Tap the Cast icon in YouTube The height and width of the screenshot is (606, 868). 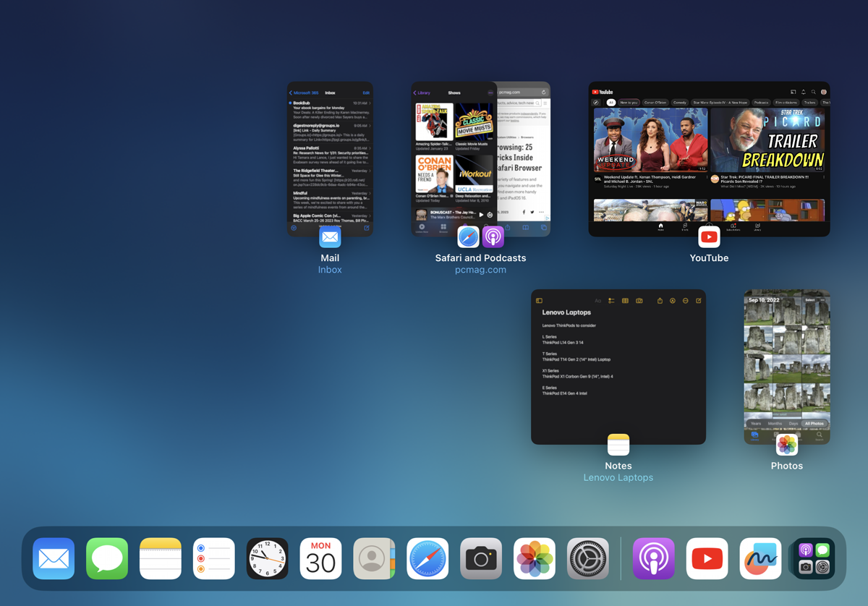(793, 92)
